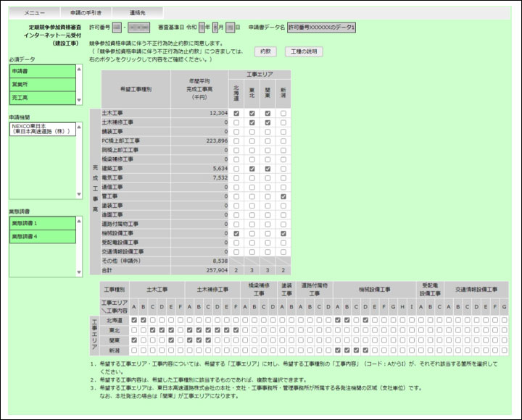
Task: Click the その他 amount 8,538
Action: (x=220, y=261)
